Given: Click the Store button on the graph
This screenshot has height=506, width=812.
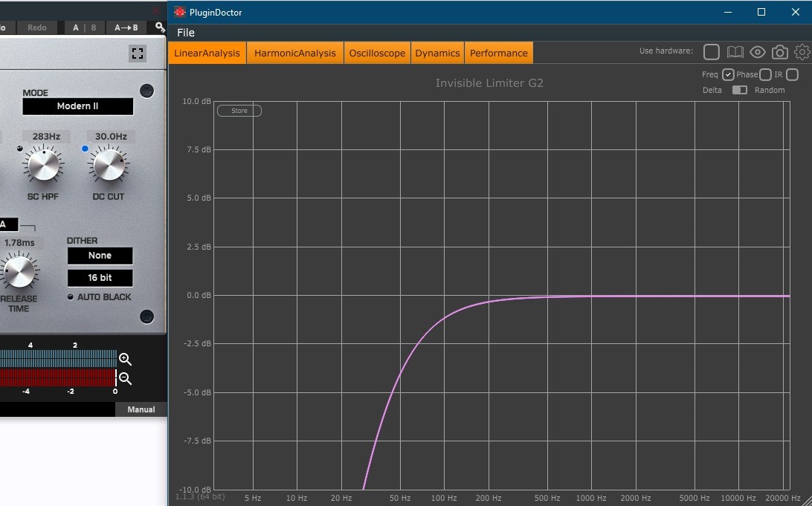Looking at the screenshot, I should tap(239, 111).
